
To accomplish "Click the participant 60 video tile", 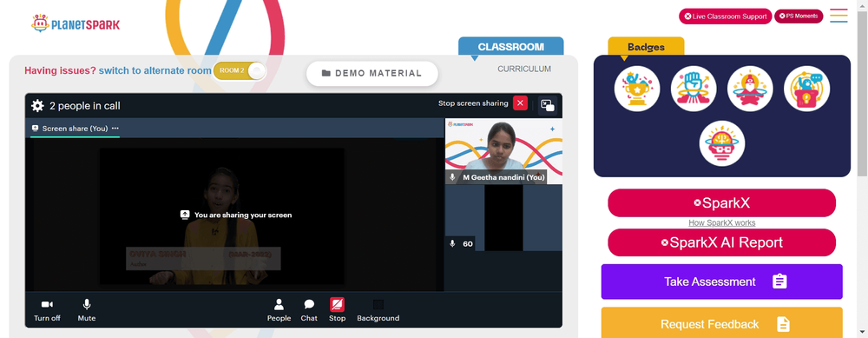I will coord(503,218).
